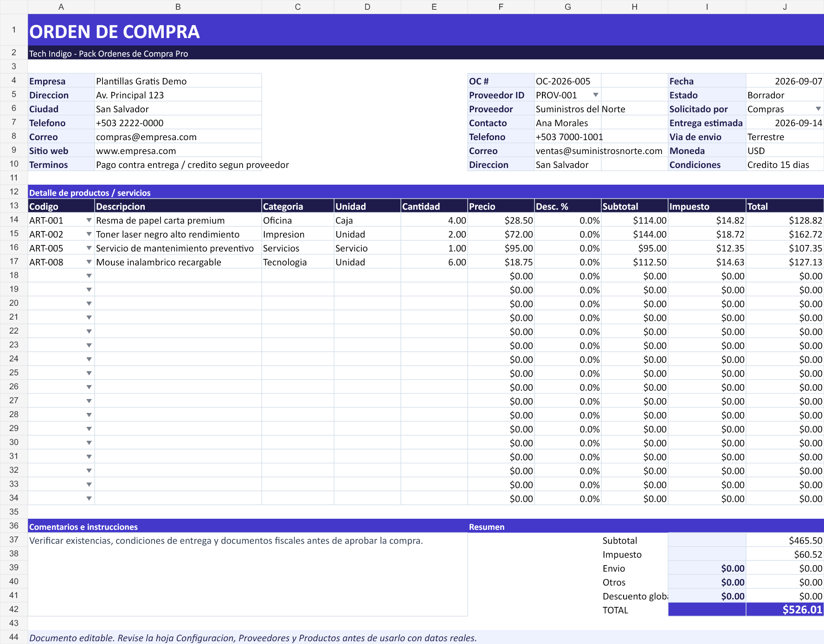Image resolution: width=824 pixels, height=644 pixels.
Task: Click the Descripcion column header cell
Action: (x=178, y=206)
